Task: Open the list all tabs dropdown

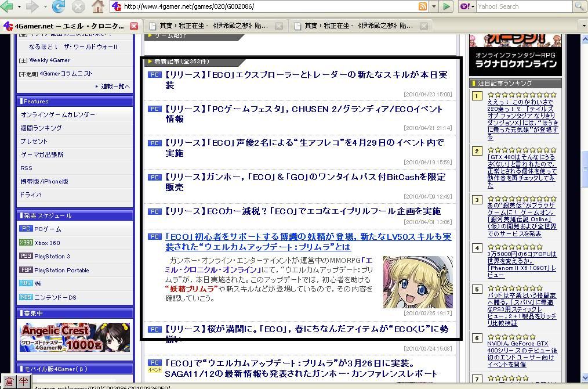Action: (582, 26)
